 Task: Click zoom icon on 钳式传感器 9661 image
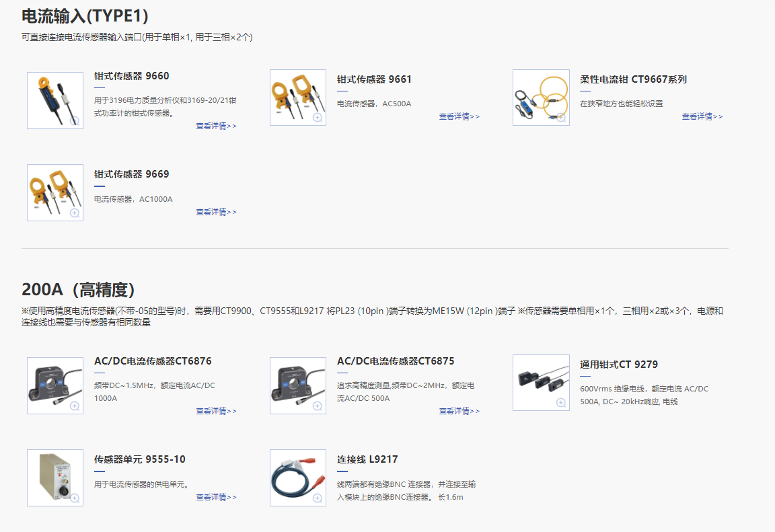318,117
